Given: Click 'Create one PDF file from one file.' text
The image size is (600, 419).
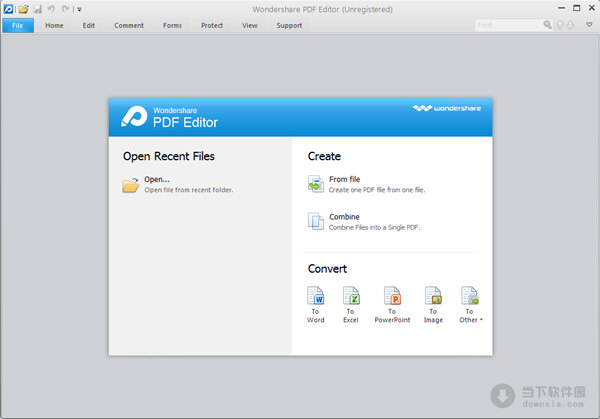Looking at the screenshot, I should 377,190.
